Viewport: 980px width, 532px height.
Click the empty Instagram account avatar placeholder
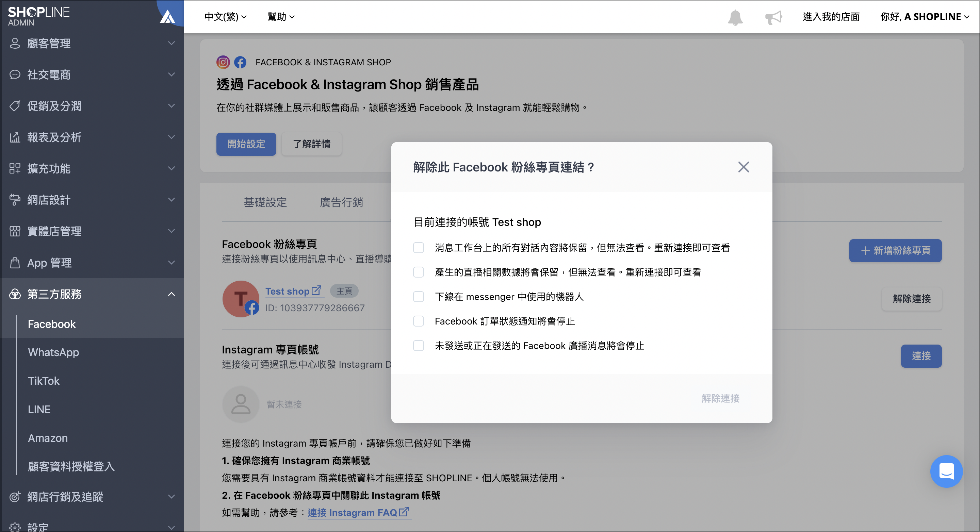[x=241, y=404]
